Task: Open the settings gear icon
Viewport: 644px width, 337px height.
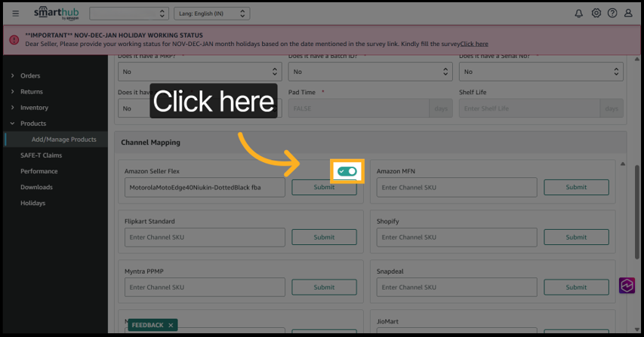Action: (596, 14)
